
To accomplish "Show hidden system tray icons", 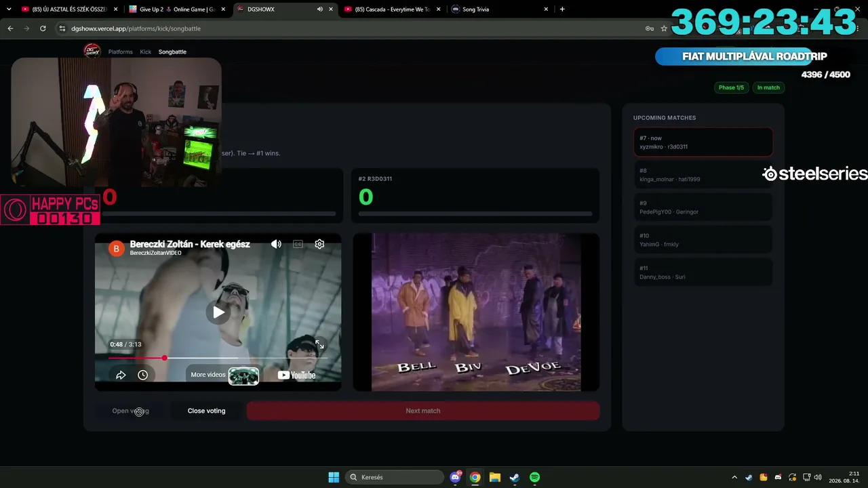I will pos(734,477).
